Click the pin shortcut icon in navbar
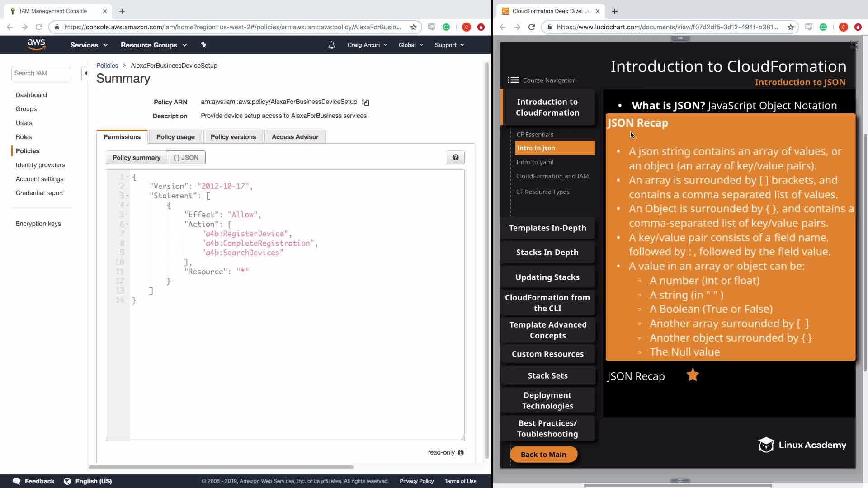The height and width of the screenshot is (488, 868). coord(203,45)
